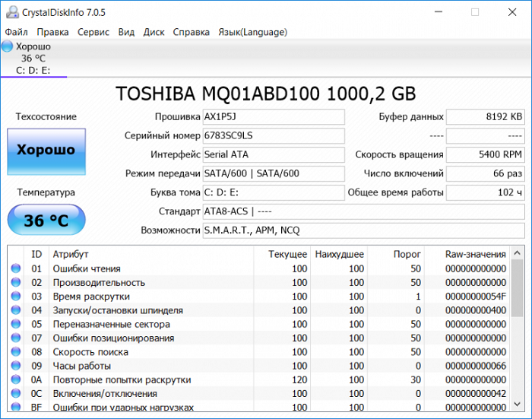Click the 36 °C temperature button
Viewport: 532px width, 419px height.
tap(46, 220)
